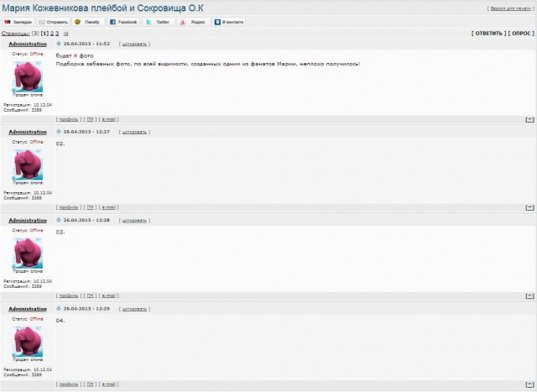Share the thread on Facebook
This screenshot has height=392, width=537.
[x=124, y=22]
